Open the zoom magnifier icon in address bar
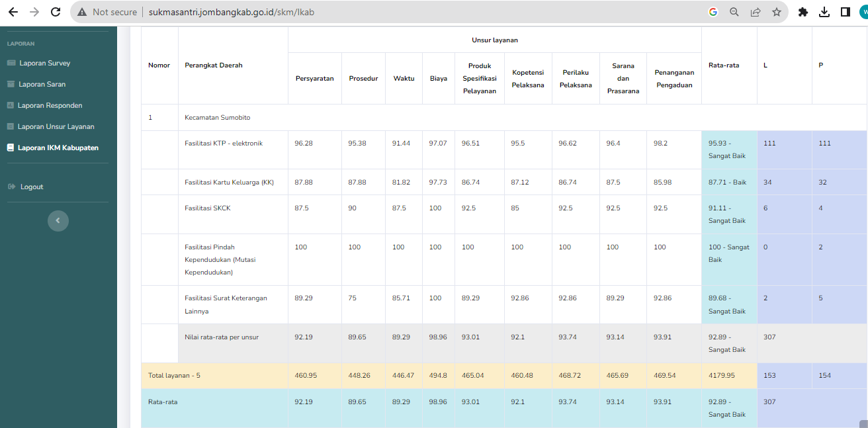This screenshot has width=868, height=428. pos(734,12)
